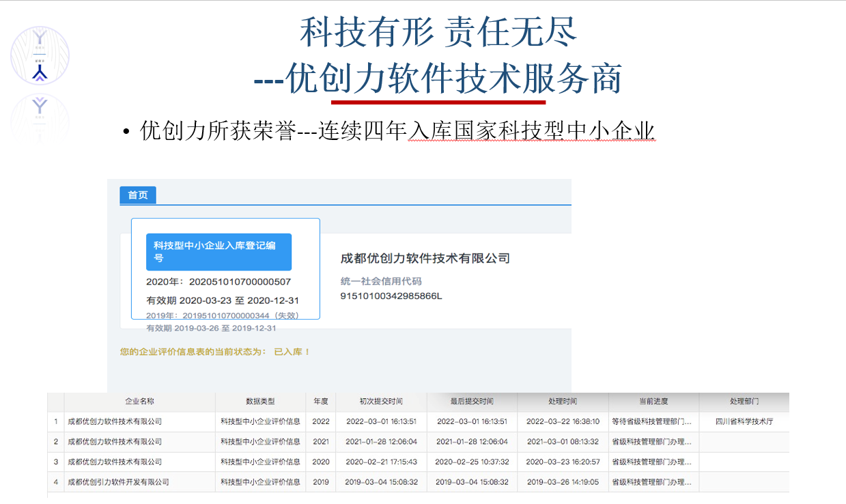The image size is (846, 504).
Task: Click the 数据类型 column header
Action: (260, 402)
